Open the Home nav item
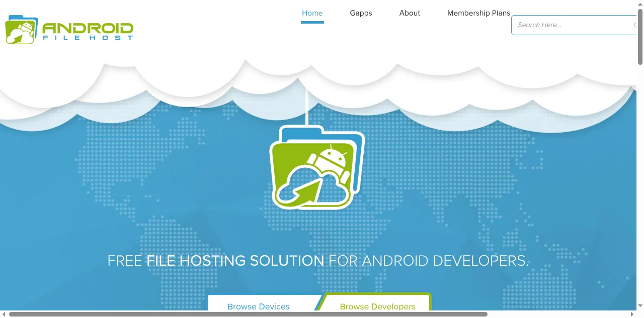The height and width of the screenshot is (318, 644). (x=312, y=13)
